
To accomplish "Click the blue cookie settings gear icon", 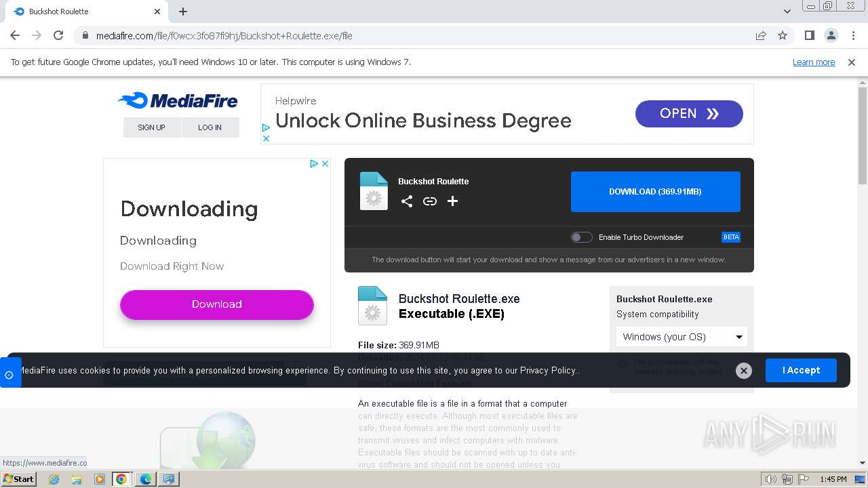I will click(x=9, y=373).
